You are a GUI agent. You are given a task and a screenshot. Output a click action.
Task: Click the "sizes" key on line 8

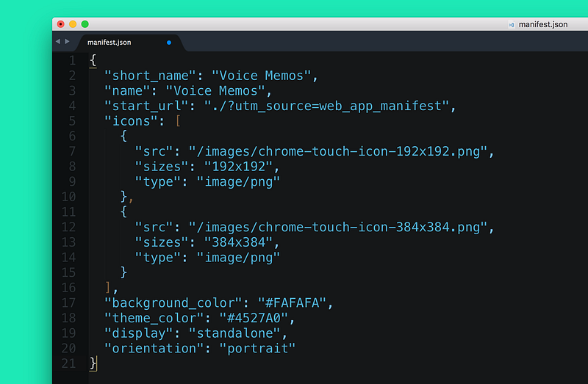pyautogui.click(x=162, y=167)
